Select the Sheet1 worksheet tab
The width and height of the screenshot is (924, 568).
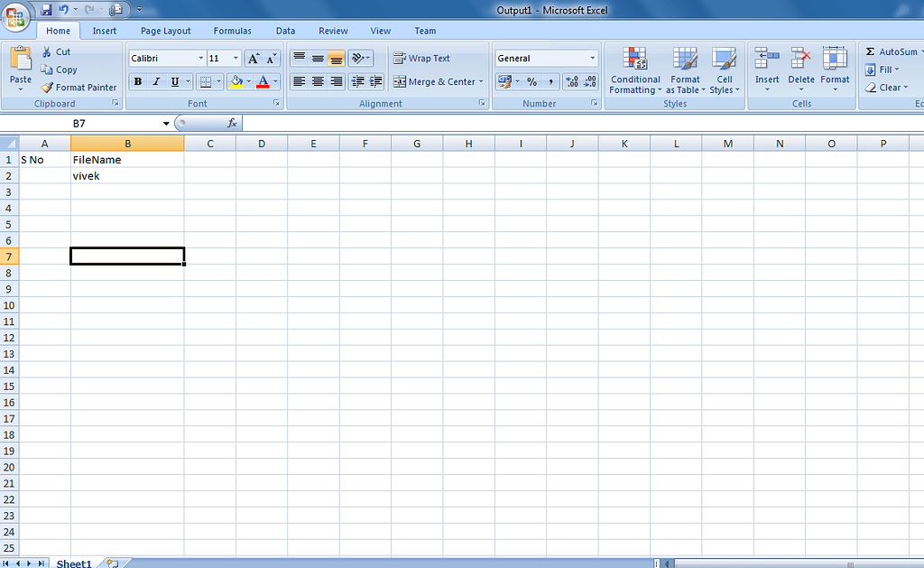[x=73, y=562]
